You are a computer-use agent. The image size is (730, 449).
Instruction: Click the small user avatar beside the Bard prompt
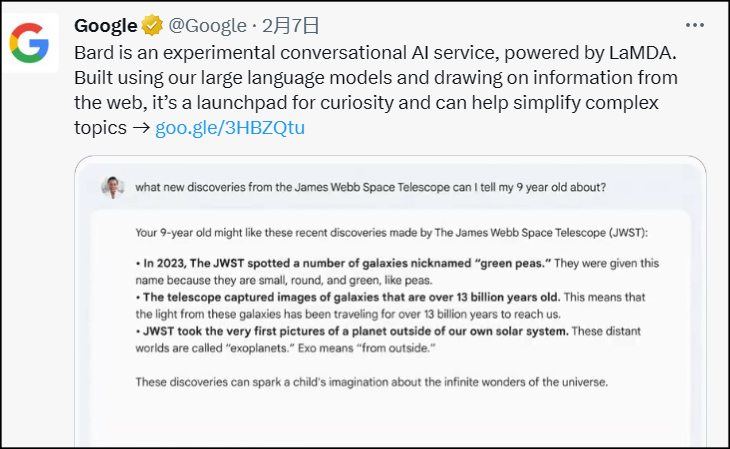point(113,186)
